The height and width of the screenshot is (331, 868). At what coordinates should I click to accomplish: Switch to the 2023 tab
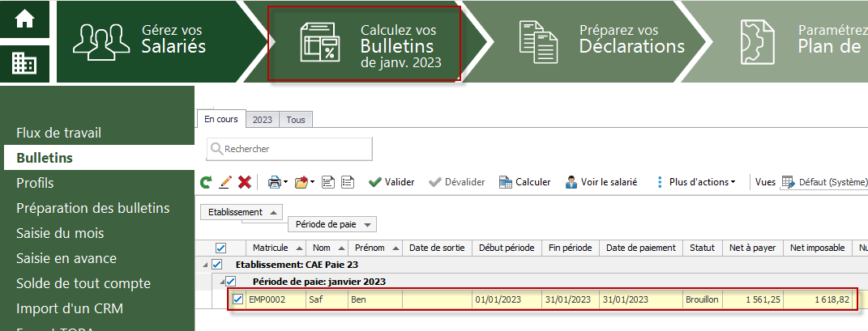click(x=263, y=119)
